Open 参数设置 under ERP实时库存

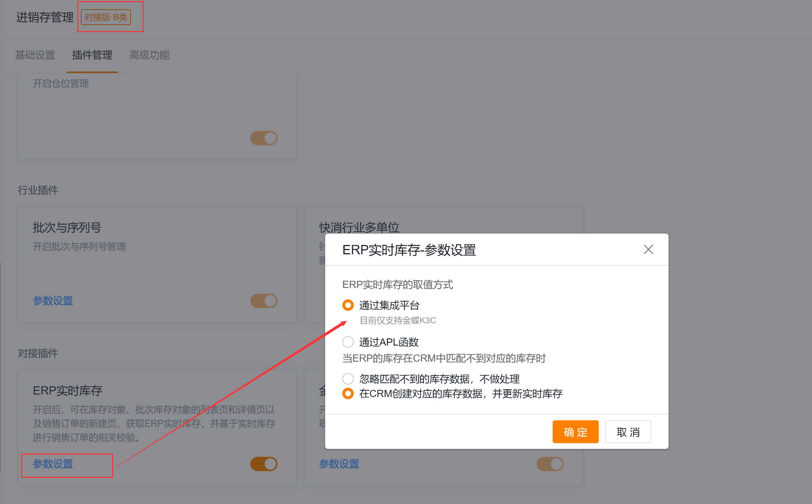point(53,464)
